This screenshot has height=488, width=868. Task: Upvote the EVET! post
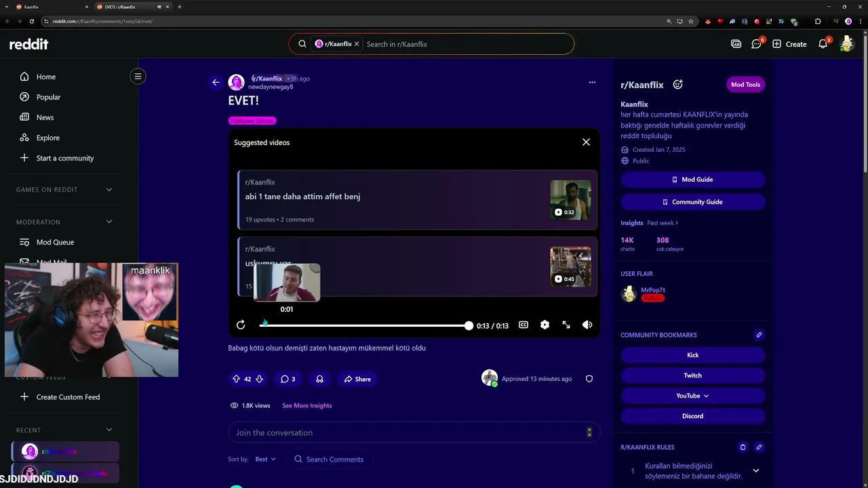pyautogui.click(x=236, y=379)
